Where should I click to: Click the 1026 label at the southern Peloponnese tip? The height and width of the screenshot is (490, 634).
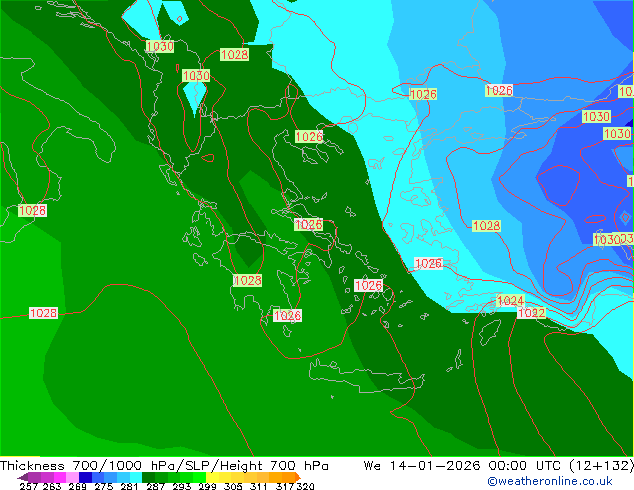[x=287, y=315]
